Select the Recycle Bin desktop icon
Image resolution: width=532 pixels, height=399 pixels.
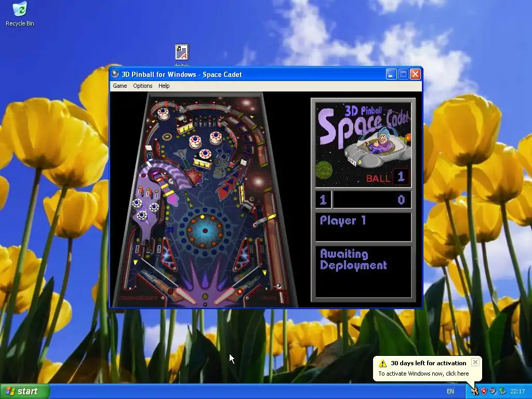click(20, 14)
